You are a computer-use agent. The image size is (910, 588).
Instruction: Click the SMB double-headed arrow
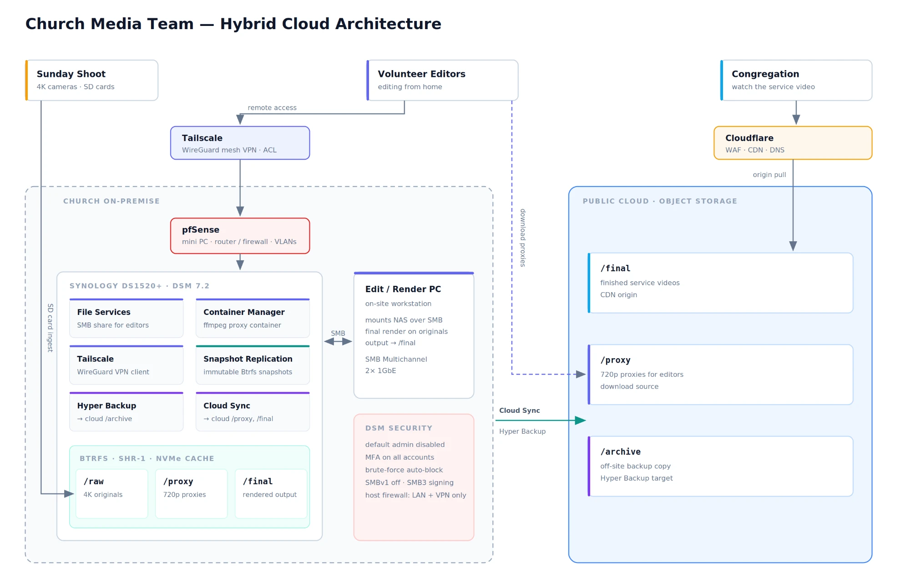tap(338, 341)
